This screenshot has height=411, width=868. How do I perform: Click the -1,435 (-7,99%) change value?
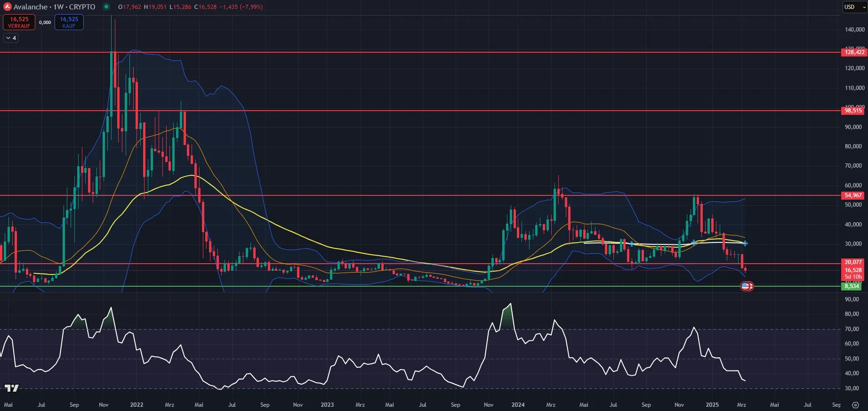pos(241,7)
